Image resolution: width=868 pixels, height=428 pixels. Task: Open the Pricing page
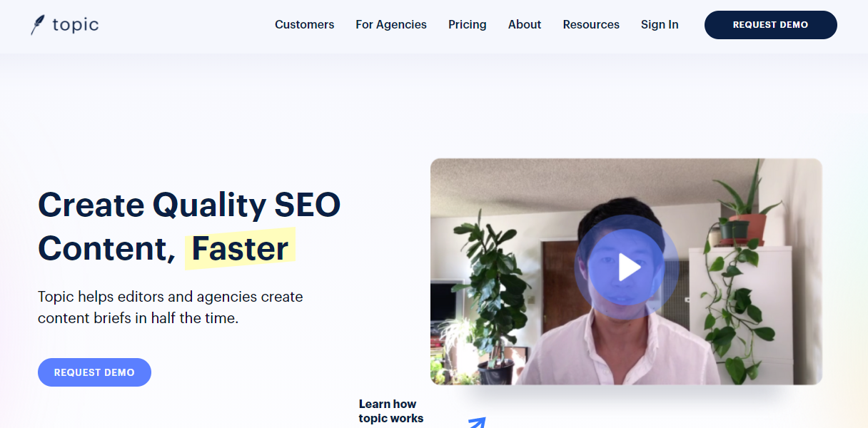click(468, 25)
